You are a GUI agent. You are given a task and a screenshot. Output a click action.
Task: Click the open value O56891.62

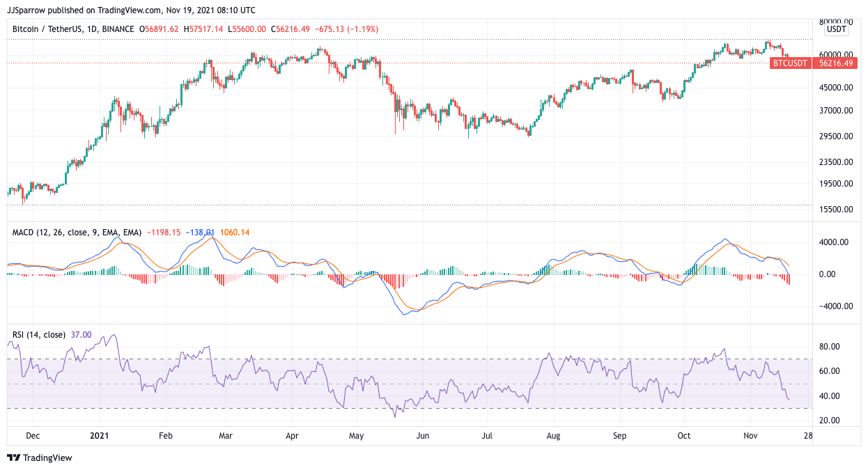(159, 29)
